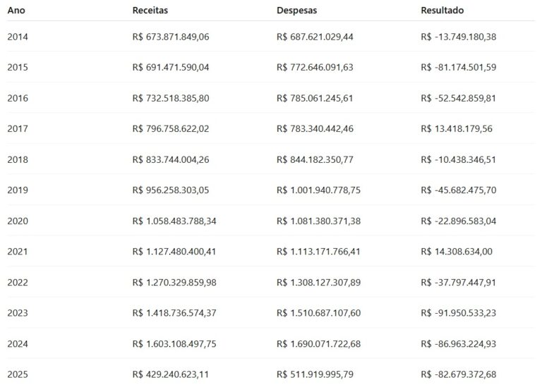This screenshot has width=542, height=392.
Task: Select the 2025 year cell
Action: coord(18,374)
